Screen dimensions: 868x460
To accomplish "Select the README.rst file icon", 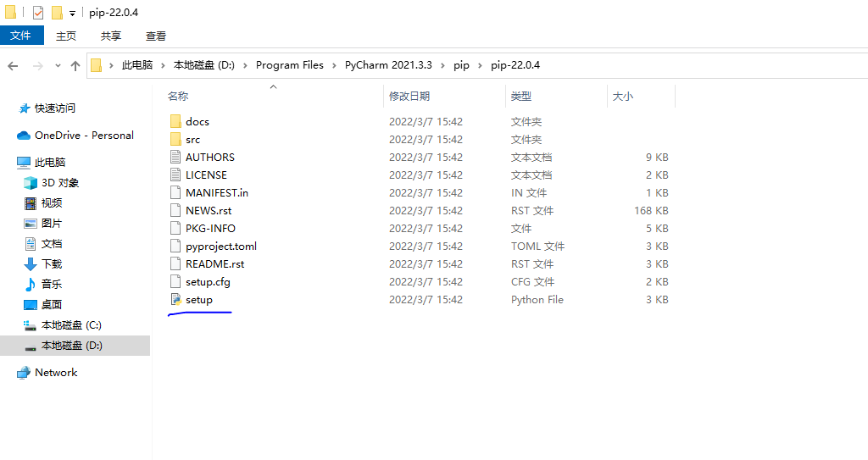I will (175, 263).
